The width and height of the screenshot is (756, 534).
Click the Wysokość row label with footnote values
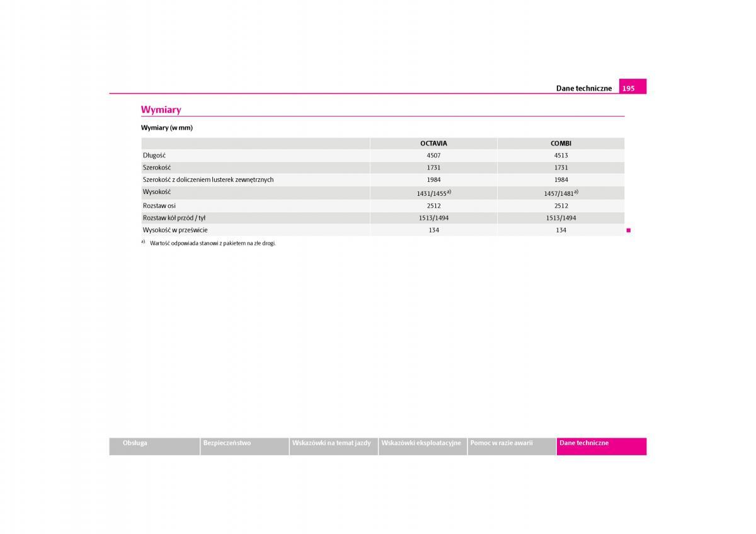pos(157,192)
